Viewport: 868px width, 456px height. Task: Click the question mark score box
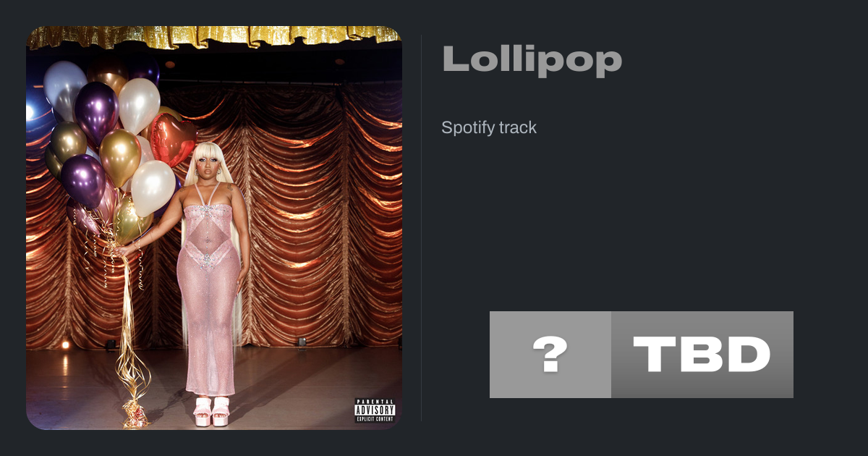coord(550,355)
